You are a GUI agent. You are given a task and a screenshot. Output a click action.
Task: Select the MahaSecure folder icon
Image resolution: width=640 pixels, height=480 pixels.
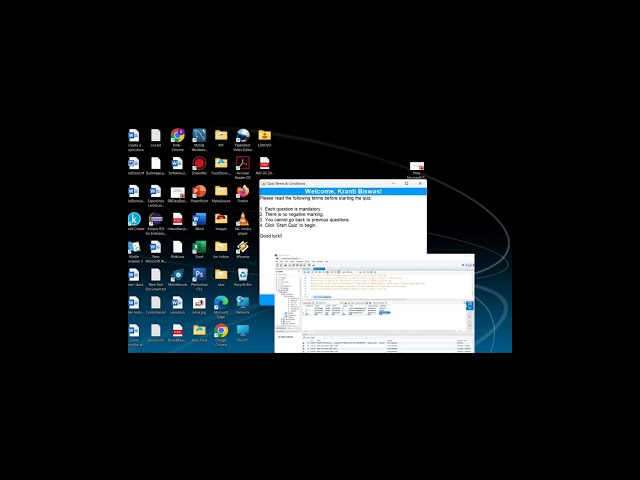tap(221, 194)
